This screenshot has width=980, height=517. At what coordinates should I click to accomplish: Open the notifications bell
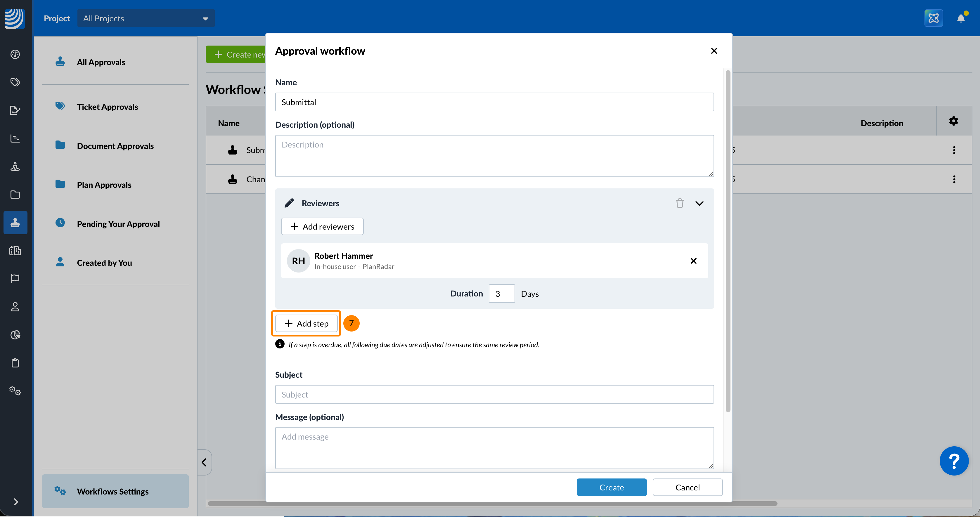coord(961,18)
